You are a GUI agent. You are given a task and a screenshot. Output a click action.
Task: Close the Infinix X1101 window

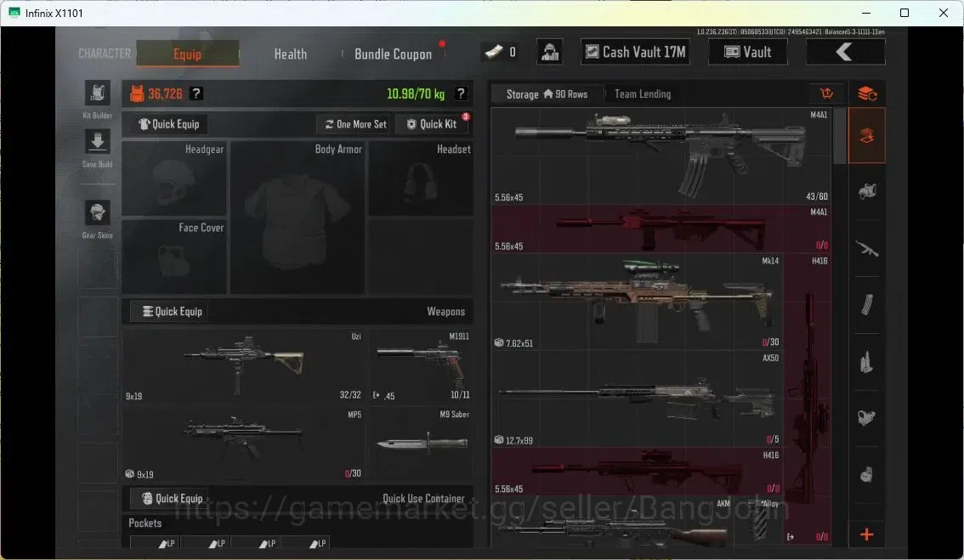[943, 13]
